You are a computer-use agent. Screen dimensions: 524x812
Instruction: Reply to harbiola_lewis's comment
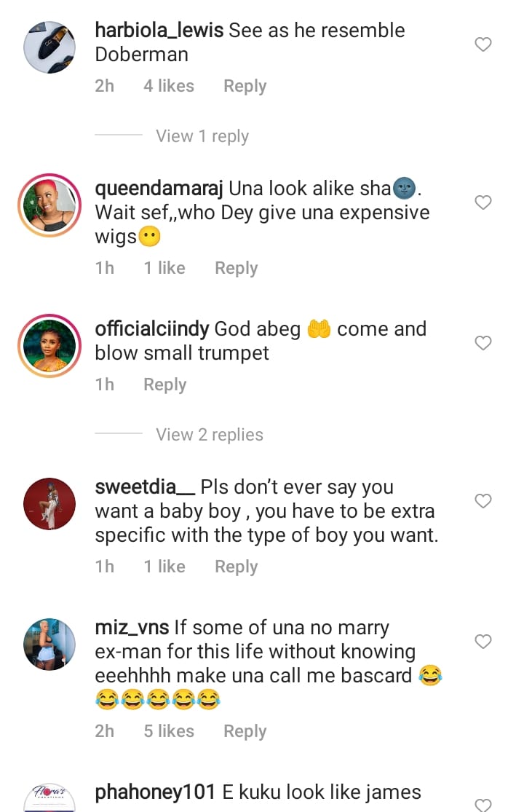(245, 86)
